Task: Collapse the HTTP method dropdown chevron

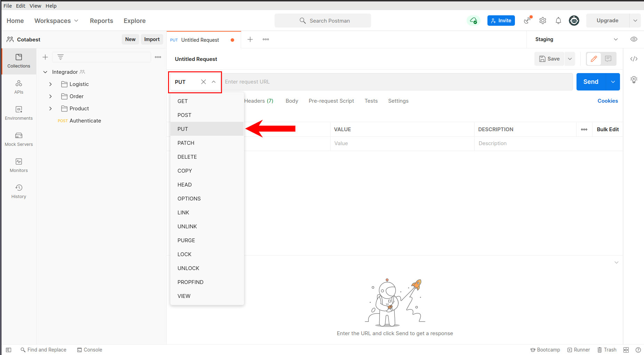Action: pos(214,82)
